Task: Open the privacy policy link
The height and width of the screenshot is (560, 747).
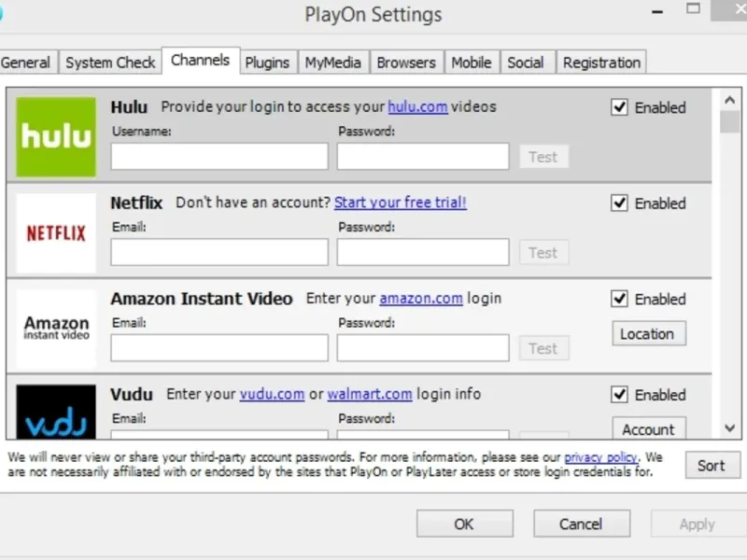Action: click(x=600, y=457)
